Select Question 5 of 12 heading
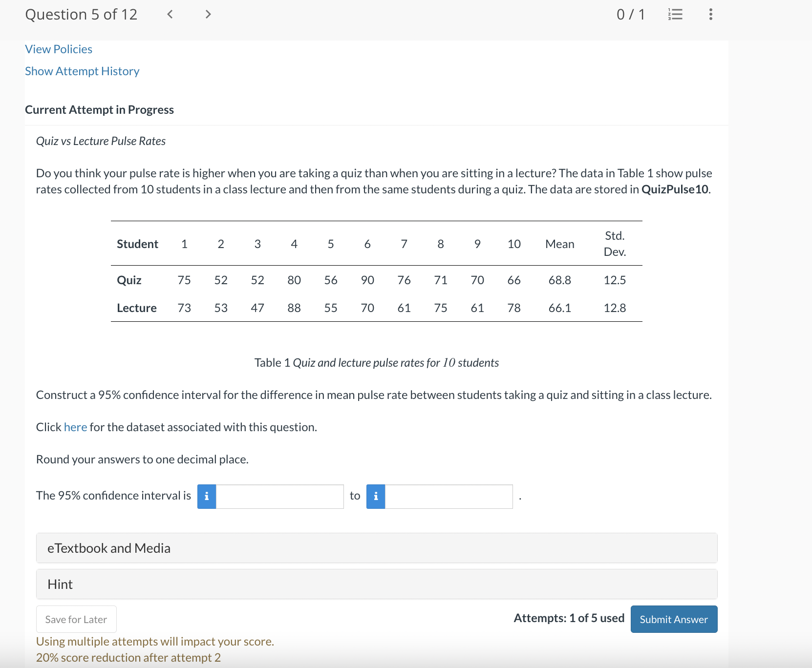Viewport: 812px width, 668px height. point(81,14)
